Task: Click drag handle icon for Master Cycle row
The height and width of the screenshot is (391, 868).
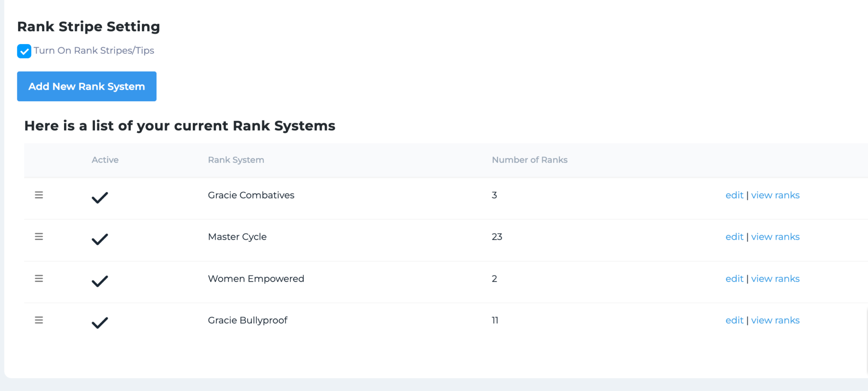Action: coord(39,236)
